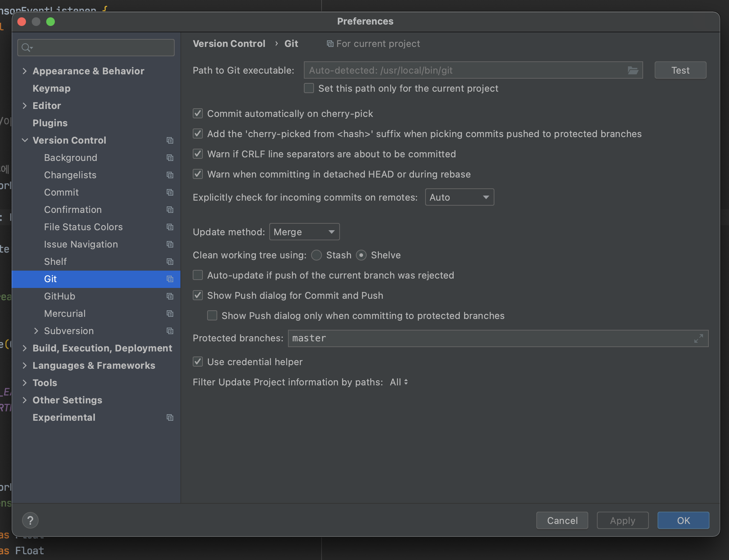Select File Status Colors in the tree
Screen dimensions: 729x560
[96, 227]
